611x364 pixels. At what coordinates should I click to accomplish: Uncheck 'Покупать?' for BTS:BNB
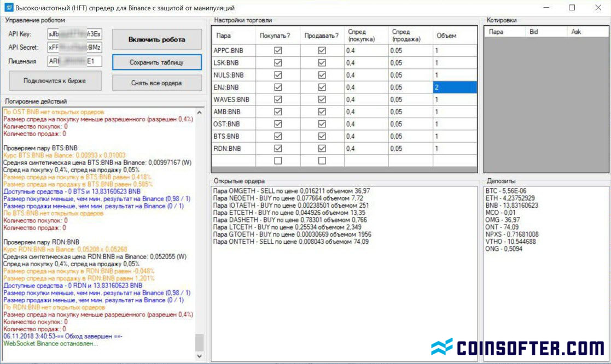click(x=278, y=136)
